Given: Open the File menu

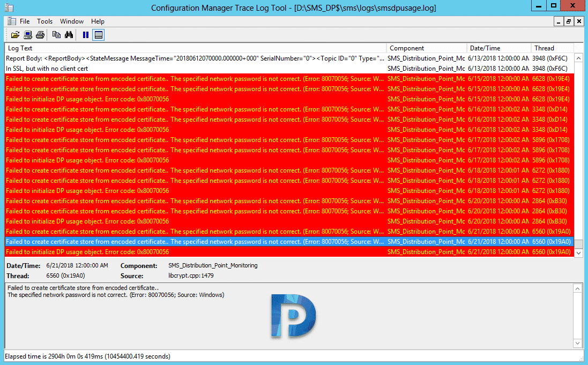Looking at the screenshot, I should point(25,21).
